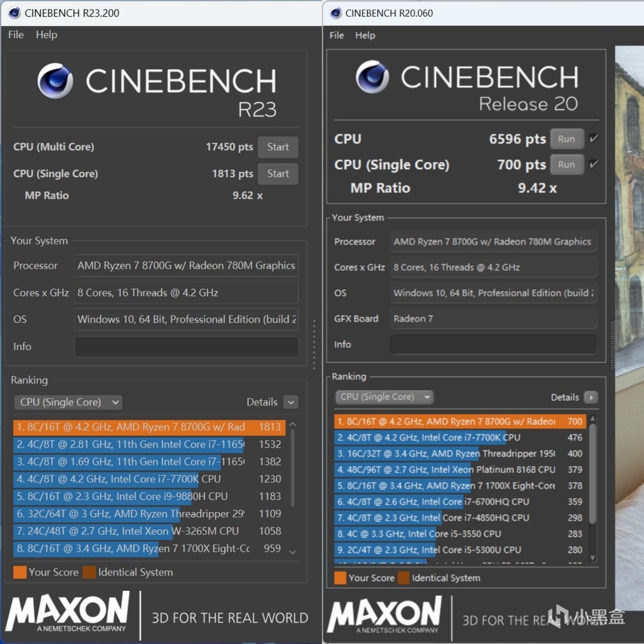Select the i7-7700K row scoring 1230 in R23
The height and width of the screenshot is (644, 644).
149,479
